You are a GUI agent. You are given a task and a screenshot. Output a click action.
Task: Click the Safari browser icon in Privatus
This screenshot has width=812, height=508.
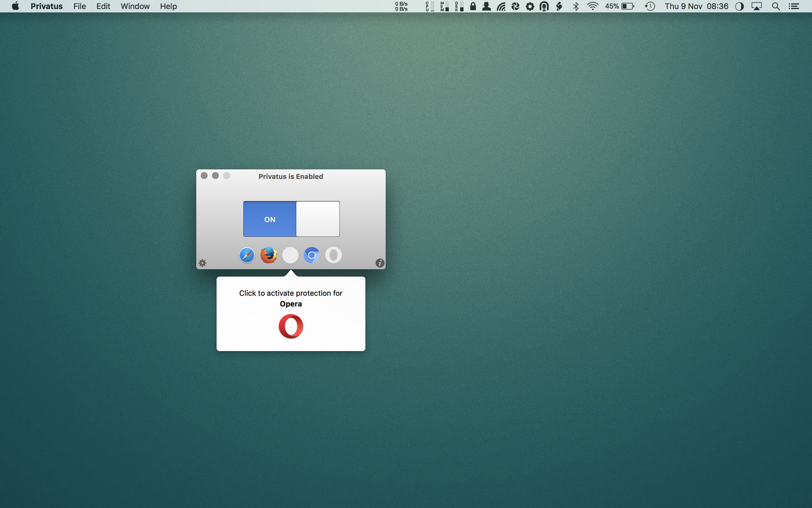247,255
